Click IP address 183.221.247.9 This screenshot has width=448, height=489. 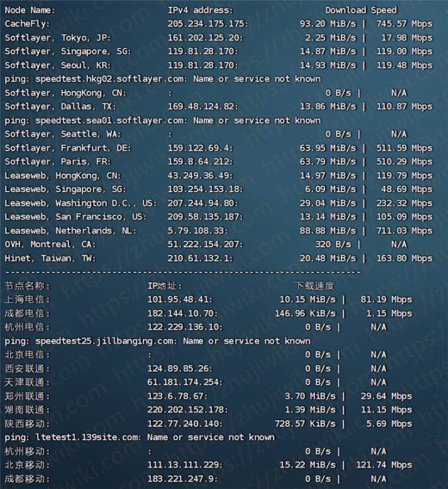182,479
